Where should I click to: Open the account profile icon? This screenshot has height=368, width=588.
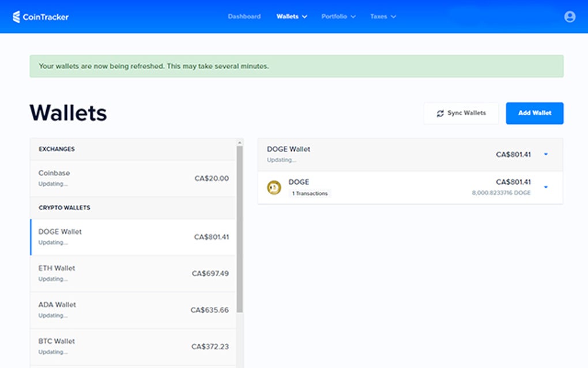click(570, 17)
